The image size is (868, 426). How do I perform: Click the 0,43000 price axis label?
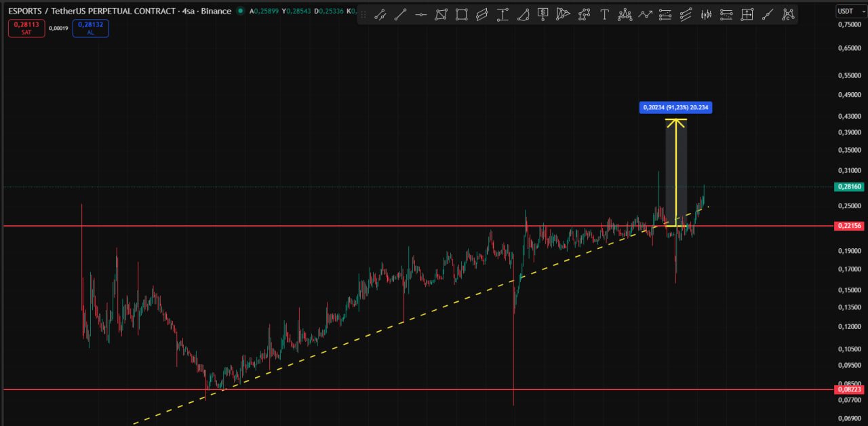pos(849,117)
